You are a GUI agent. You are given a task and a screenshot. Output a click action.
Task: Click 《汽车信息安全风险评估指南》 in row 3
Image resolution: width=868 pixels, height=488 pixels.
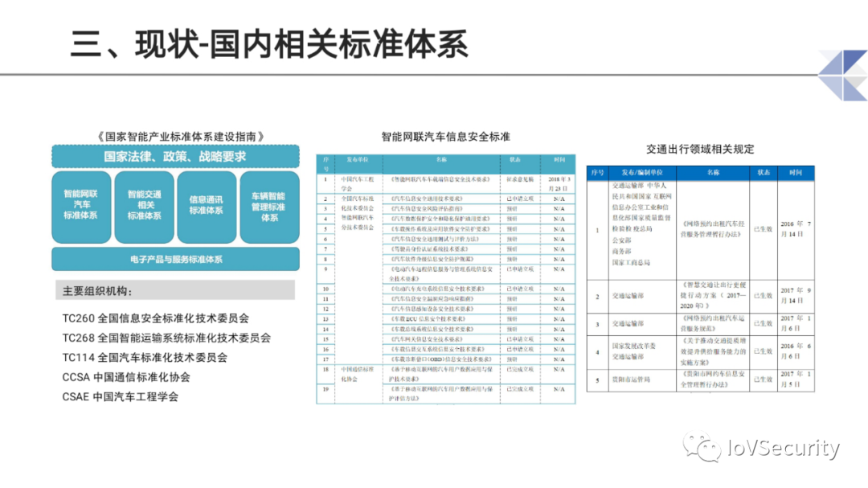coord(427,209)
